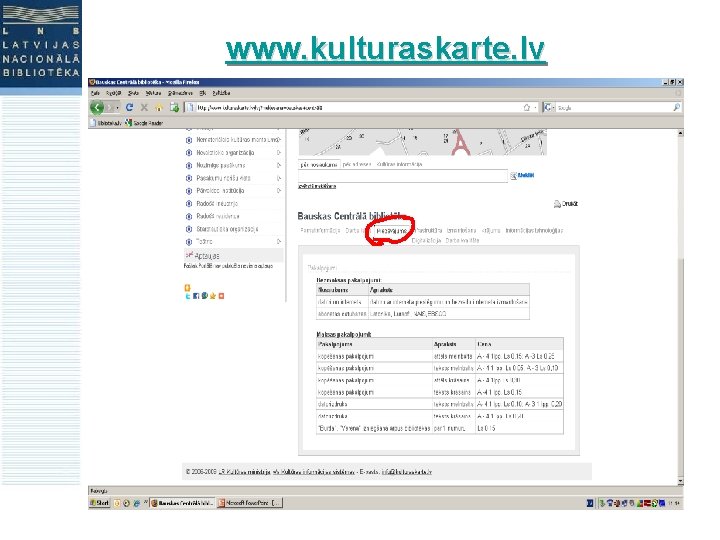Open the Vēsture menu
This screenshot has height=540, width=720.
pyautogui.click(x=153, y=93)
